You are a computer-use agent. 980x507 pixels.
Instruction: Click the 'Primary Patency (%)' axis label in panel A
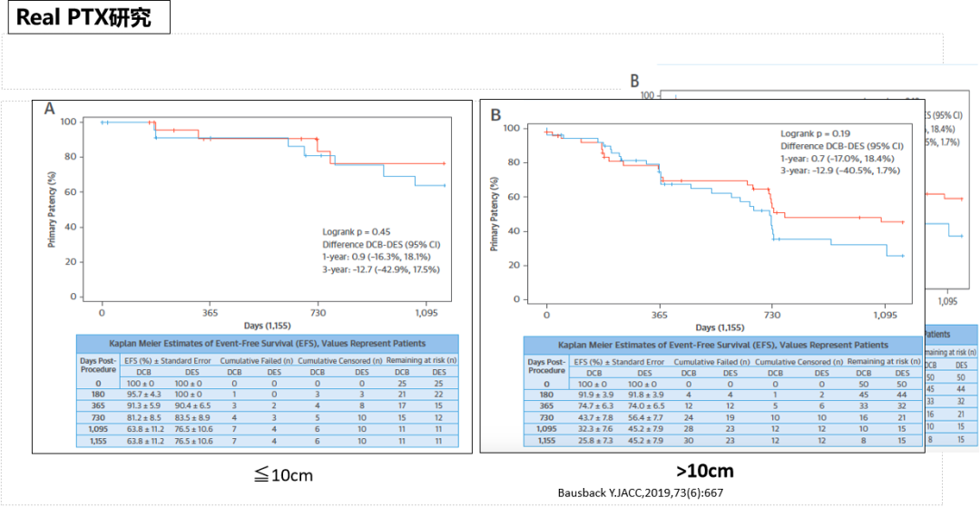pyautogui.click(x=53, y=209)
